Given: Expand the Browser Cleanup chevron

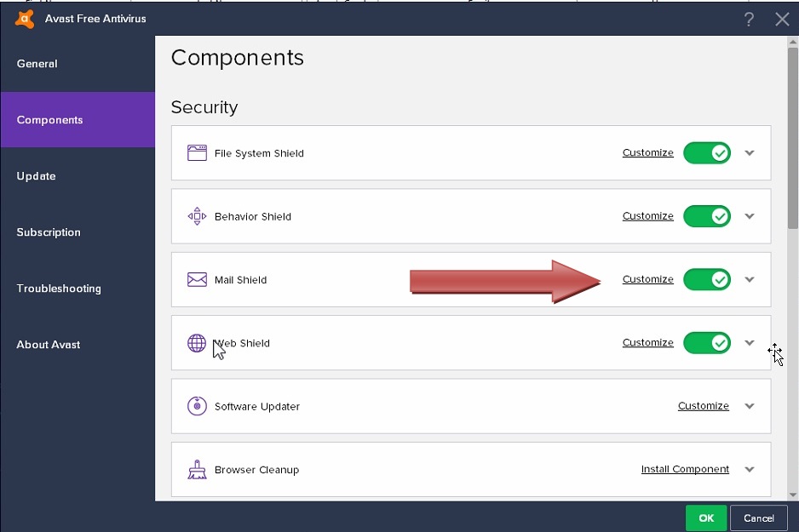Looking at the screenshot, I should coord(749,469).
